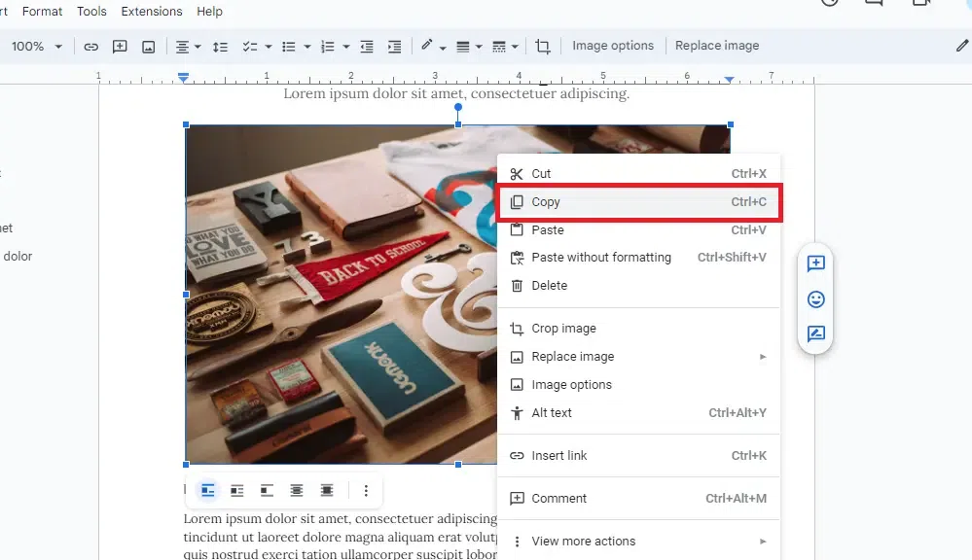The image size is (972, 560).
Task: Click the Replace image toolbar button
Action: pyautogui.click(x=717, y=46)
